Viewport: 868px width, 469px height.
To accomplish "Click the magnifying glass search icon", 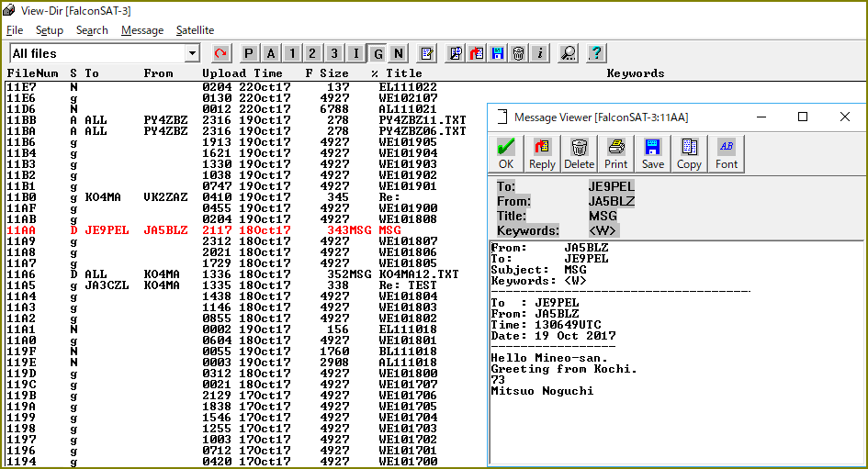I will click(x=568, y=53).
